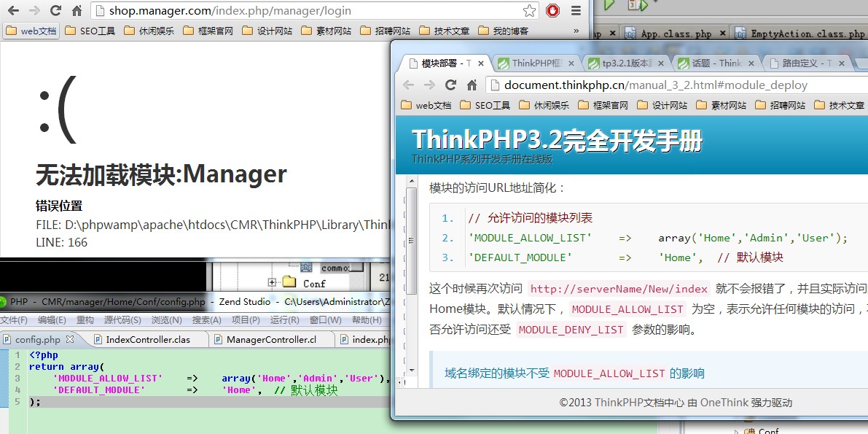Show hidden bookmarks via the » chevron
Screen dimensions: 868x434
pyautogui.click(x=576, y=31)
